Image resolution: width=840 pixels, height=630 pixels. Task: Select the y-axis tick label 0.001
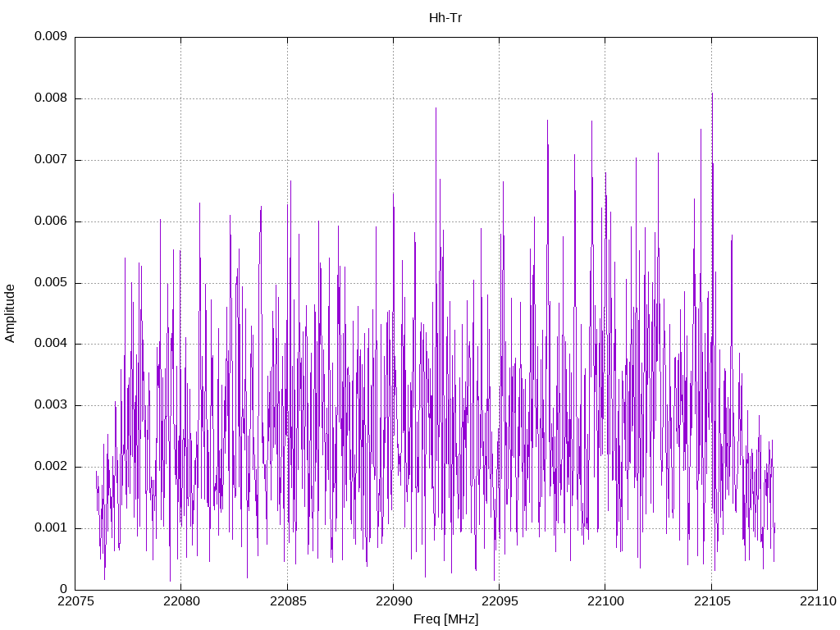tap(51, 527)
